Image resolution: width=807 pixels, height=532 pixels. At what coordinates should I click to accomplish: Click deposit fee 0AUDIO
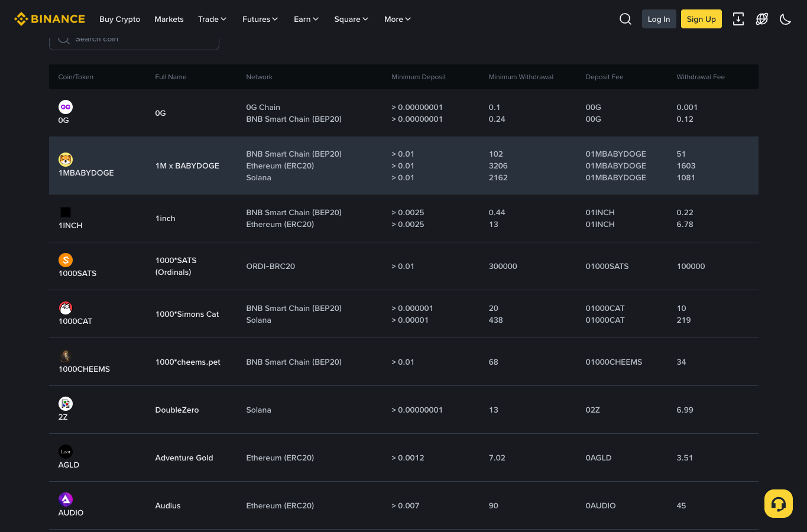tap(601, 505)
